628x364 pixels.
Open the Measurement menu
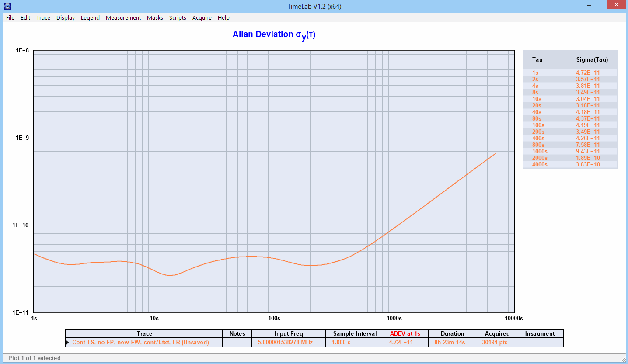tap(123, 18)
